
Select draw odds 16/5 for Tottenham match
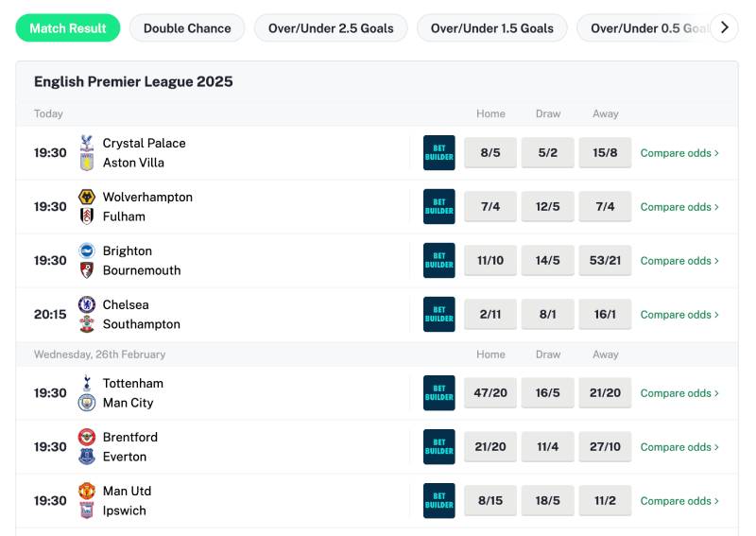tap(548, 393)
